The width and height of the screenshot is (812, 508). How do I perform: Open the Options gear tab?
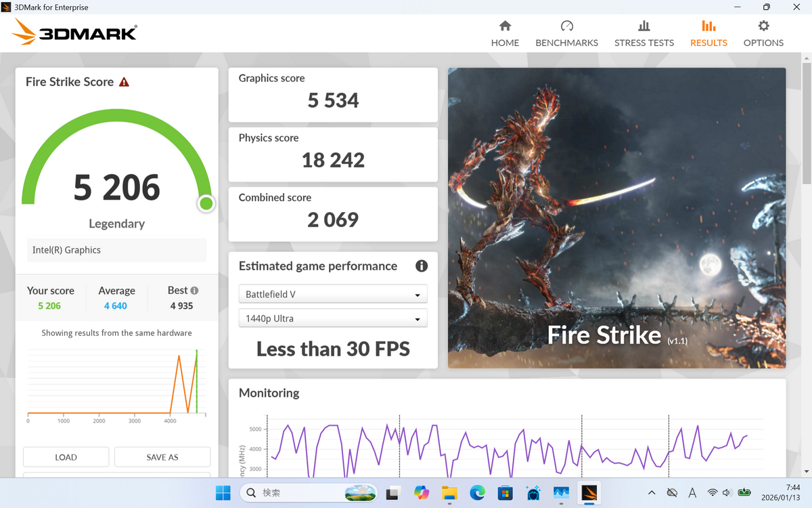[x=763, y=34]
